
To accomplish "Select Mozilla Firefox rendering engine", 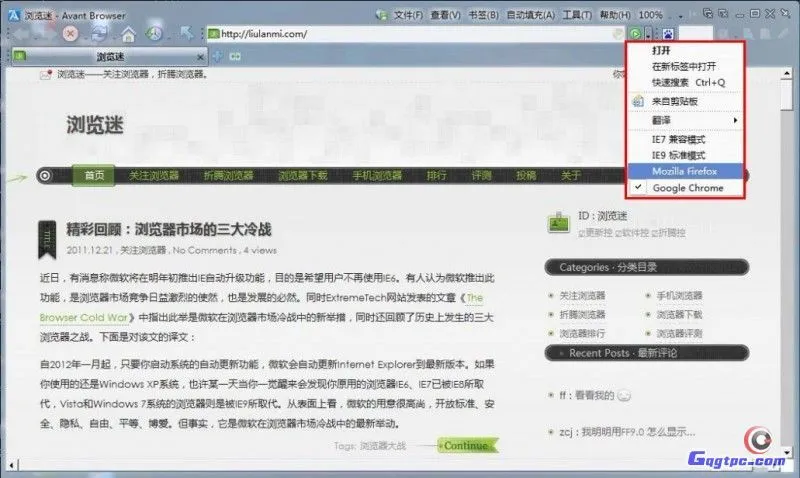I will [685, 171].
